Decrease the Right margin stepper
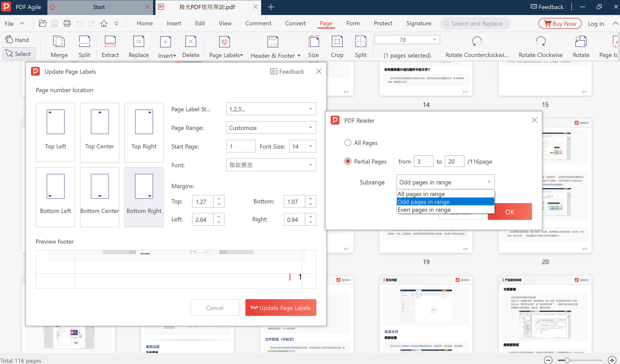620x364 pixels. pyautogui.click(x=310, y=222)
